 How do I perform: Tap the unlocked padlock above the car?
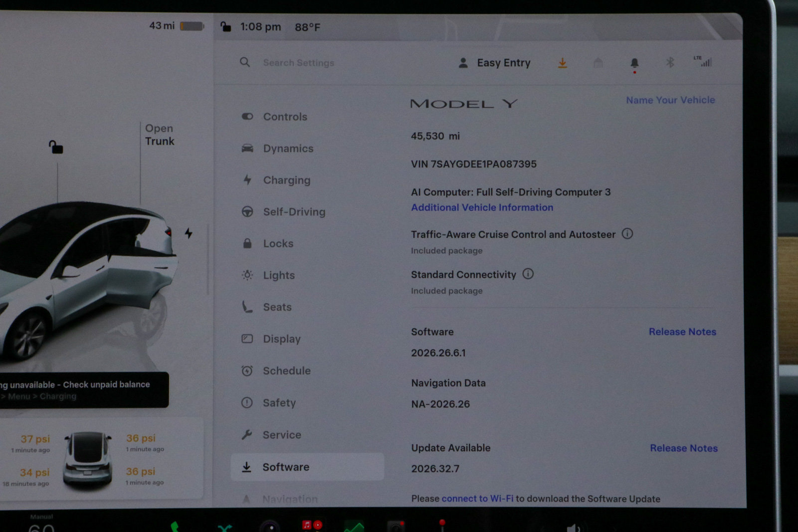[56, 147]
